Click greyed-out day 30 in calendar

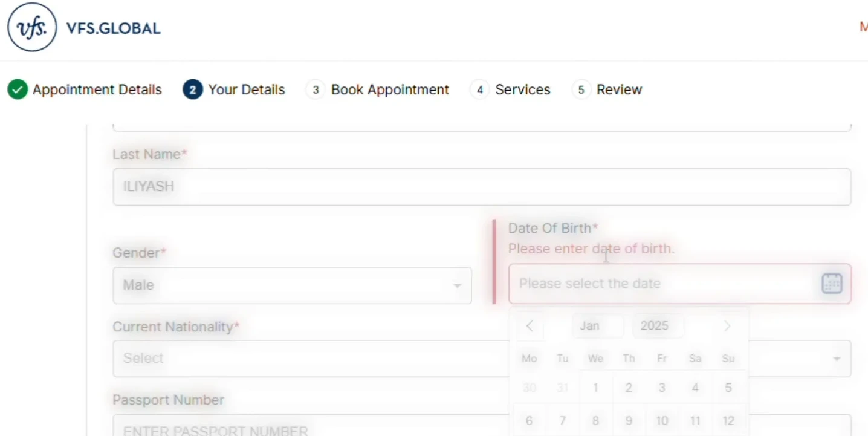tap(530, 388)
